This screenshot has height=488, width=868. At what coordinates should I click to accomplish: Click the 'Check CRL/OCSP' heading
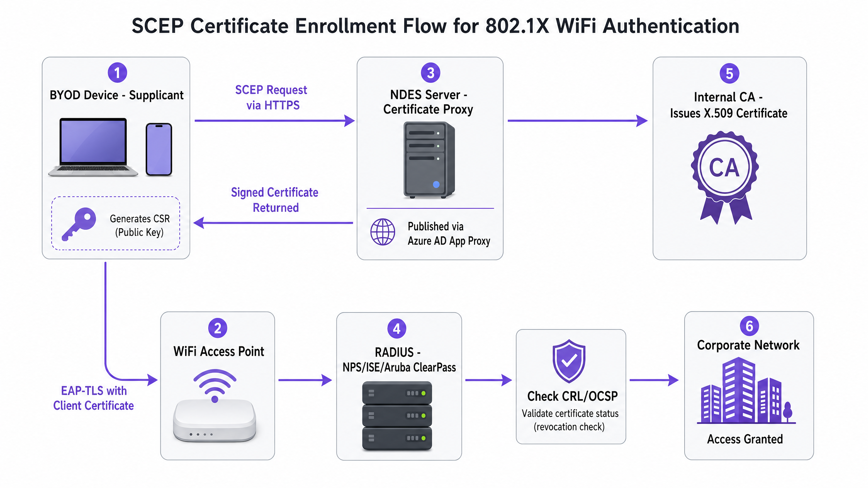click(572, 396)
